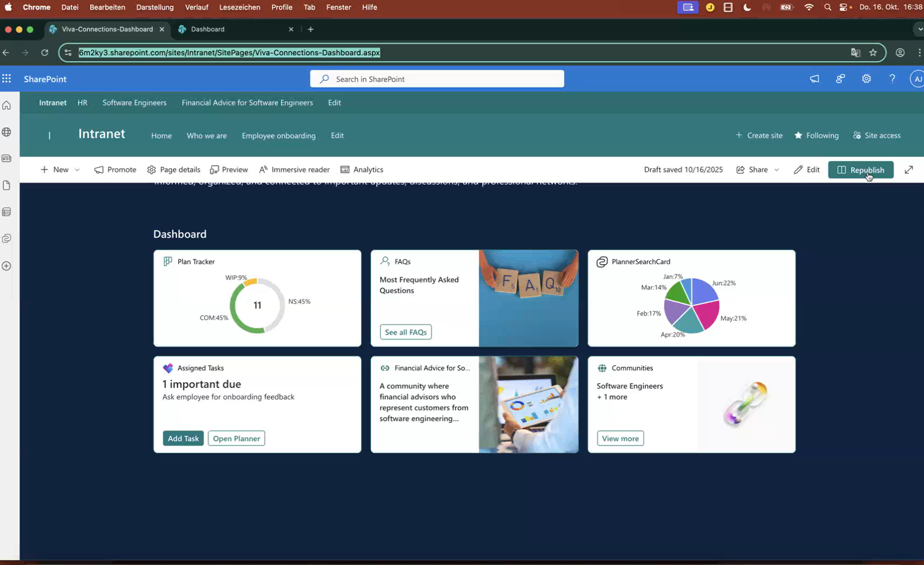Click the Republish button

tap(860, 170)
